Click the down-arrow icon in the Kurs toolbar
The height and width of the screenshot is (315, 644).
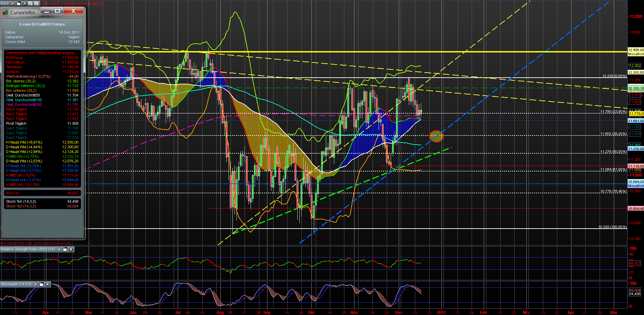[36, 4]
